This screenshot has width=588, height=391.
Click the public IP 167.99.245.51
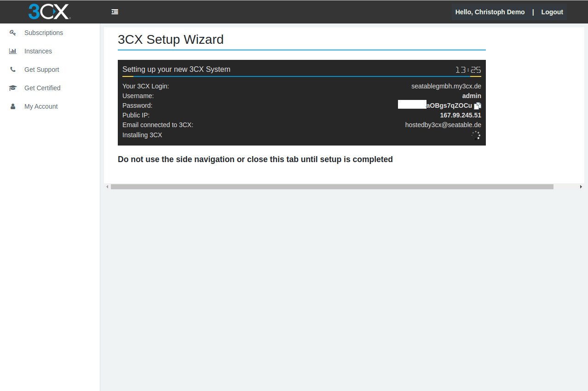click(461, 115)
